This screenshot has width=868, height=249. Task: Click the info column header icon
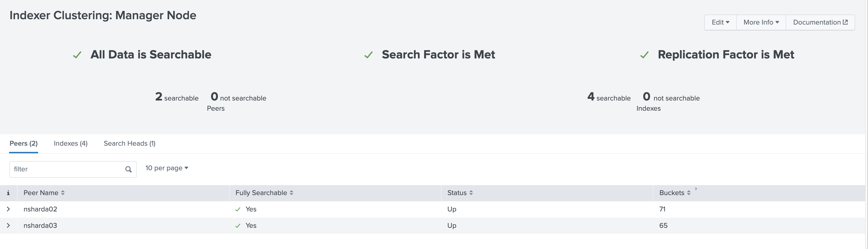8,193
